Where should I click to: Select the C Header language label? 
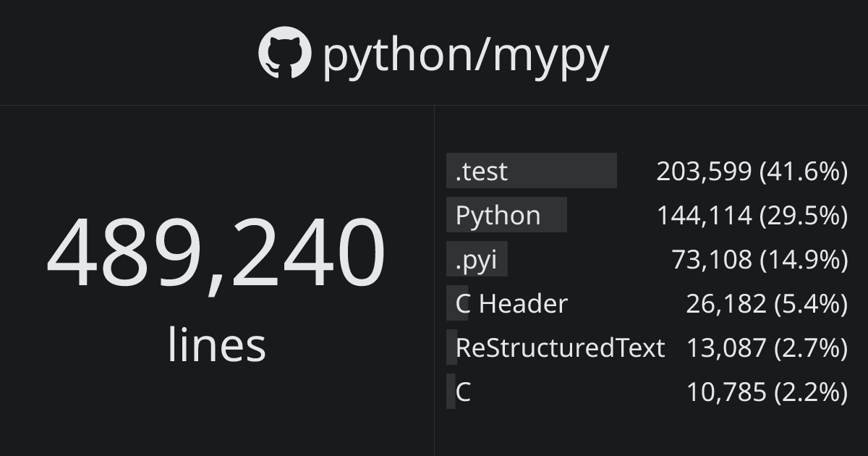(x=511, y=304)
